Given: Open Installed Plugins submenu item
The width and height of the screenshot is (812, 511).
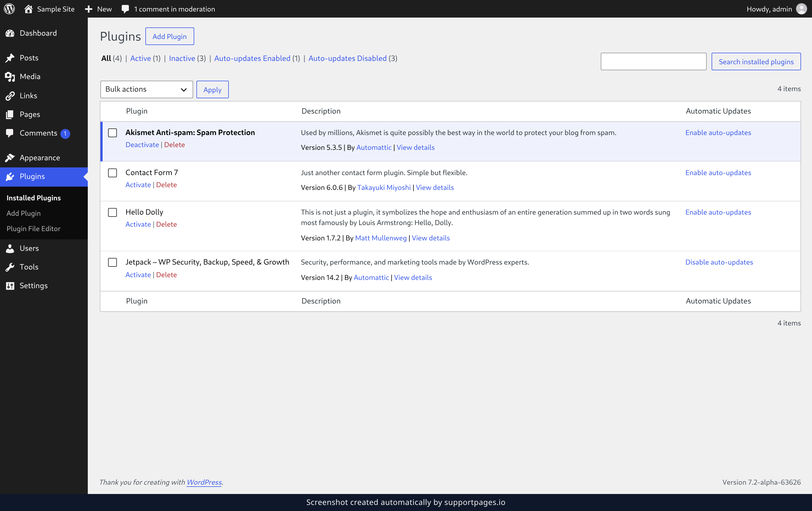Looking at the screenshot, I should tap(34, 198).
